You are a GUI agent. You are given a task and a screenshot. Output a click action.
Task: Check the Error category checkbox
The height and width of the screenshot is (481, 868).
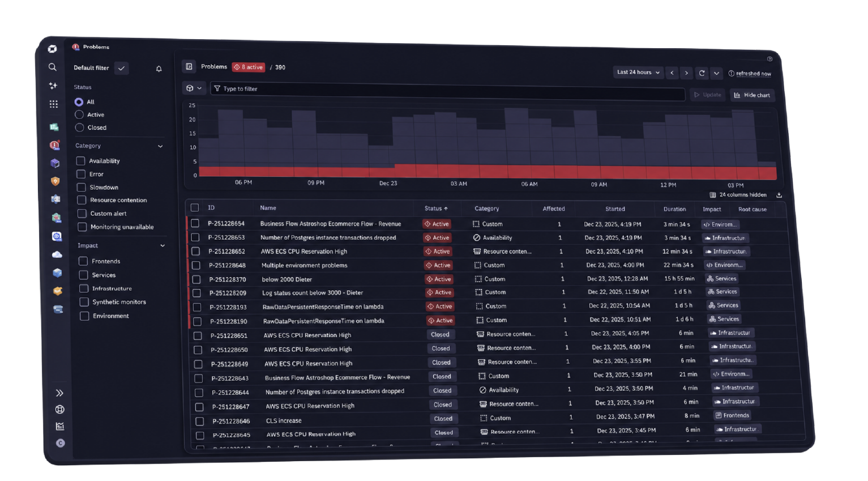point(81,174)
